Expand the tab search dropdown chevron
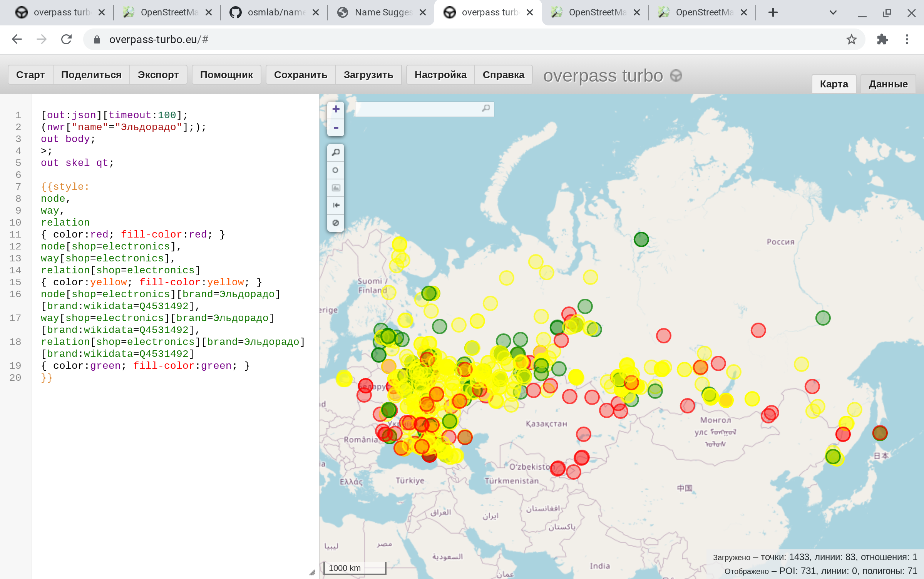This screenshot has height=579, width=924. pos(833,12)
